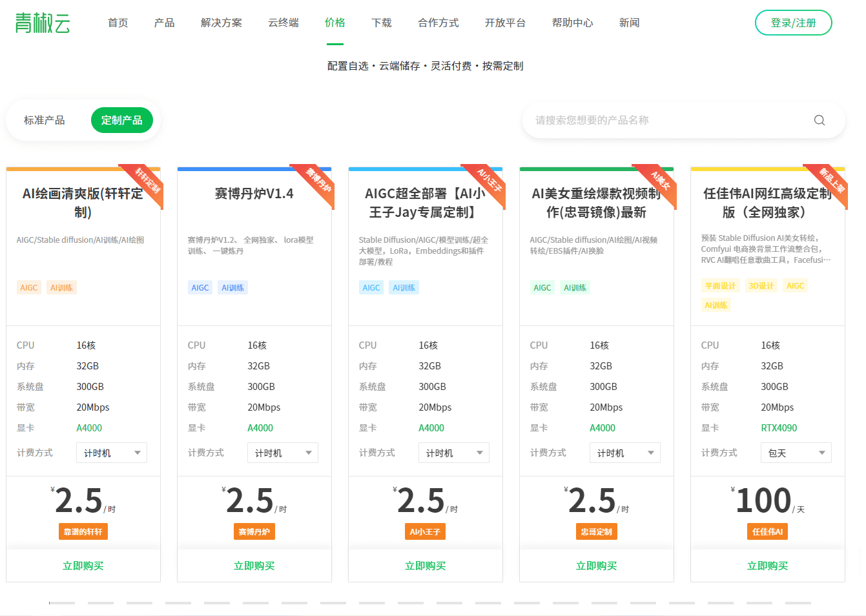This screenshot has width=866, height=616.
Task: Click the 青椒云 logo
Action: click(43, 23)
